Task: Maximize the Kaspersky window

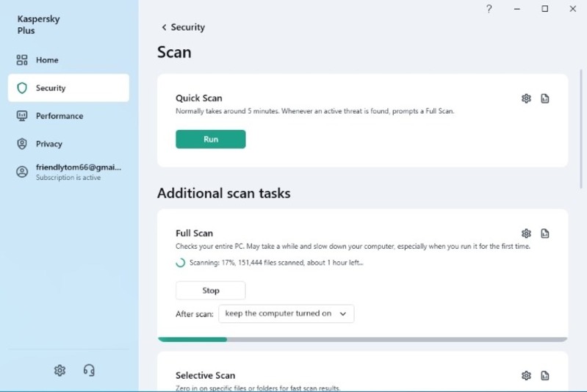Action: 544,9
